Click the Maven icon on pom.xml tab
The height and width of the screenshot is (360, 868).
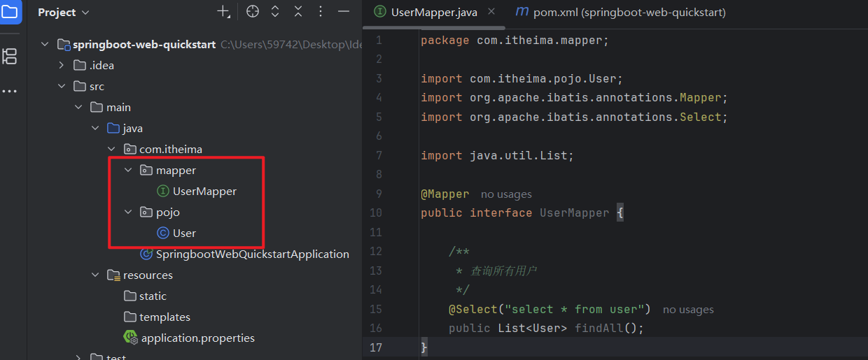[521, 12]
